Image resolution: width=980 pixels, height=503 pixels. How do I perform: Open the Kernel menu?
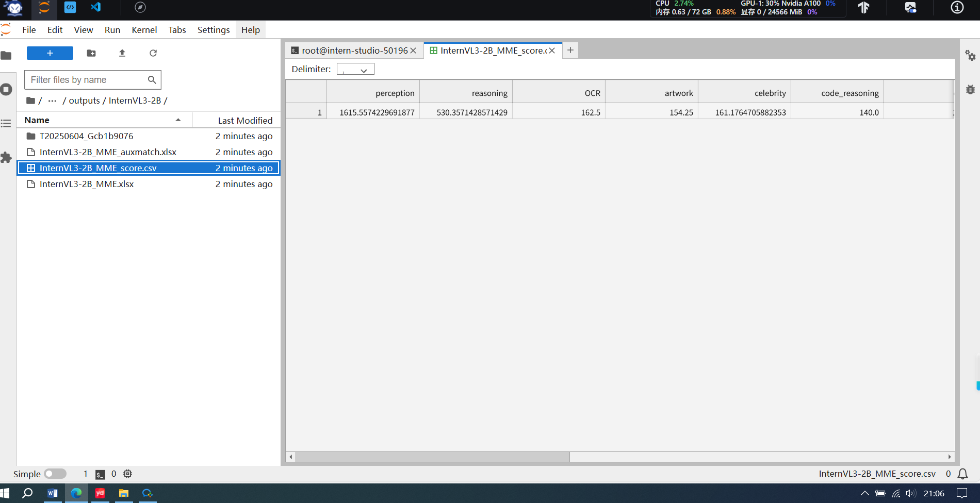click(144, 29)
